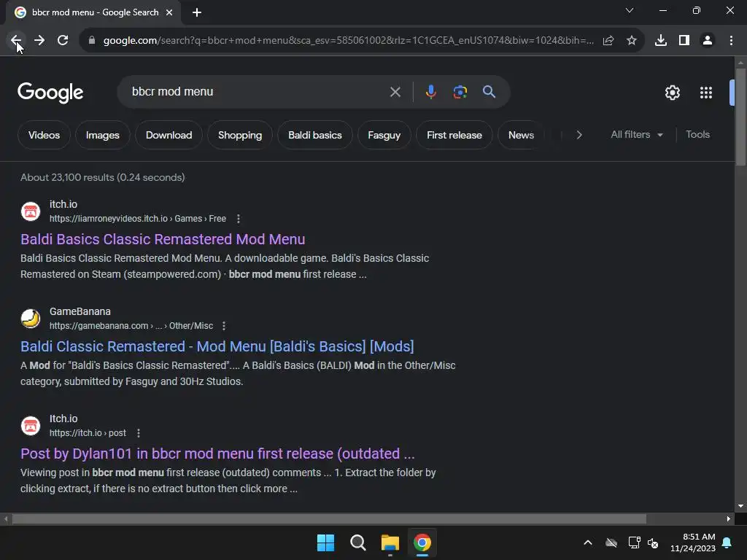Toggle the Chrome side panel icon
This screenshot has width=747, height=560.
684,41
